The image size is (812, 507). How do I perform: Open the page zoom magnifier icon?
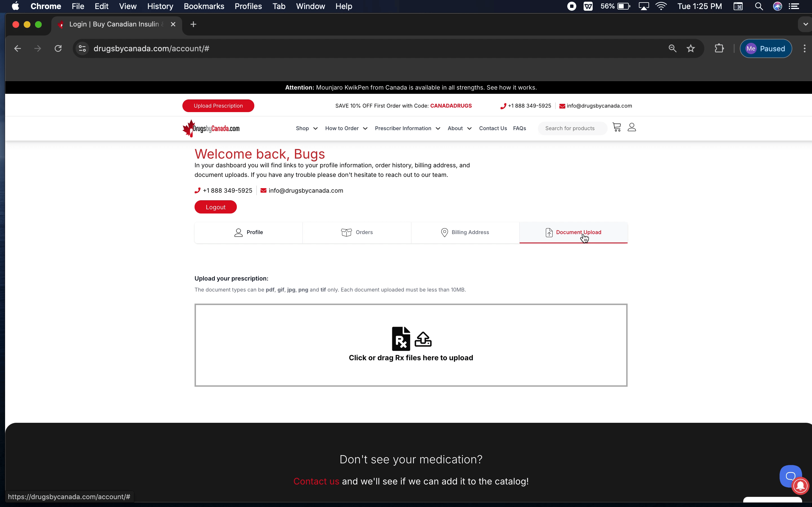[x=672, y=49]
